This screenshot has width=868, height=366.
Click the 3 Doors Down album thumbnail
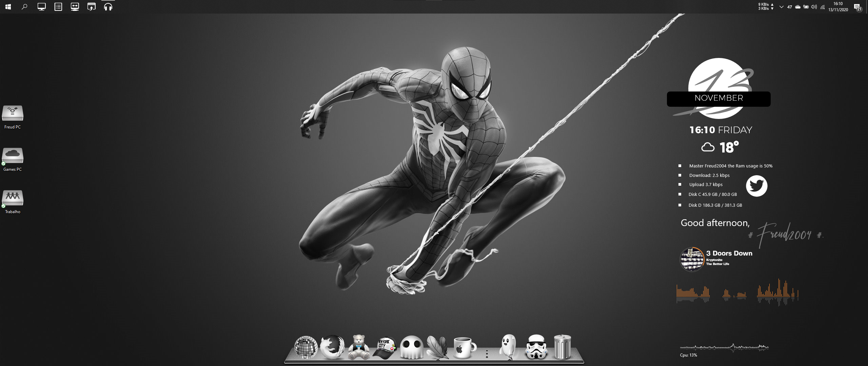click(692, 259)
